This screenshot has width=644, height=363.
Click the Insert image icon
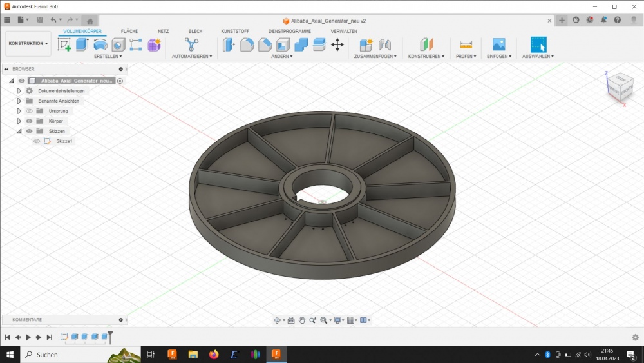[x=498, y=44]
